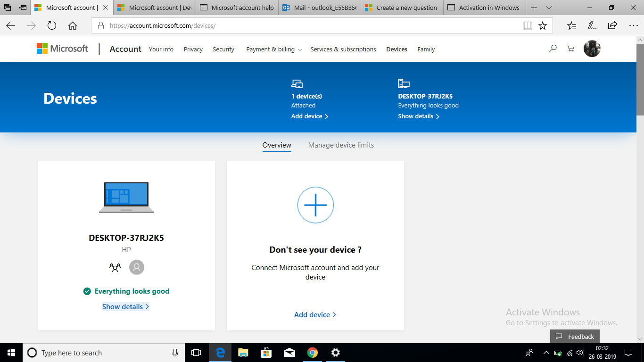Close the active Microsoft account tab

click(105, 8)
